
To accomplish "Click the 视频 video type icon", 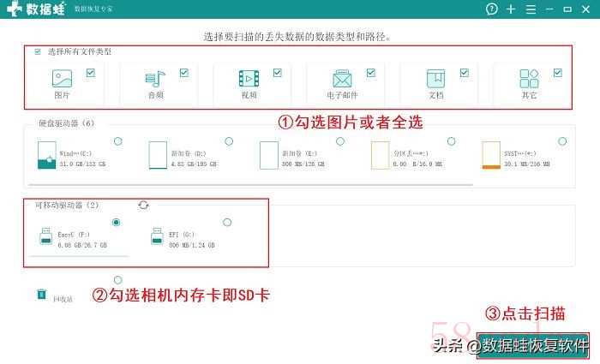I will [x=249, y=79].
